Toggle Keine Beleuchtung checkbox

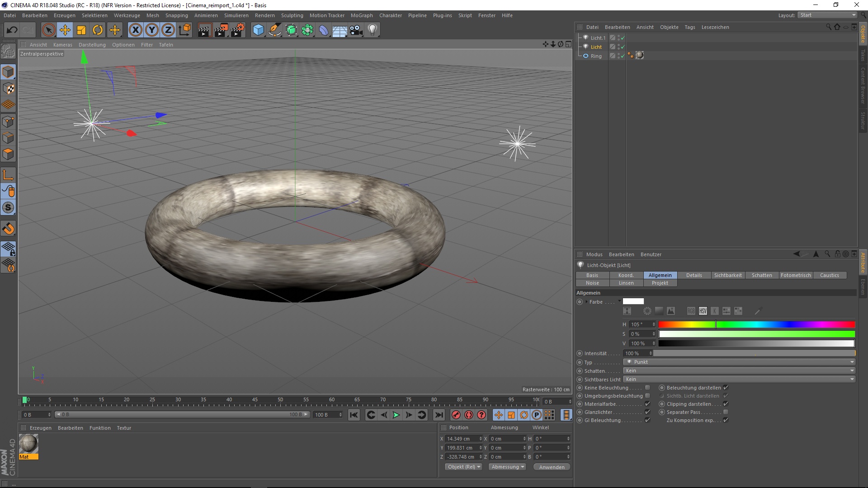point(647,388)
